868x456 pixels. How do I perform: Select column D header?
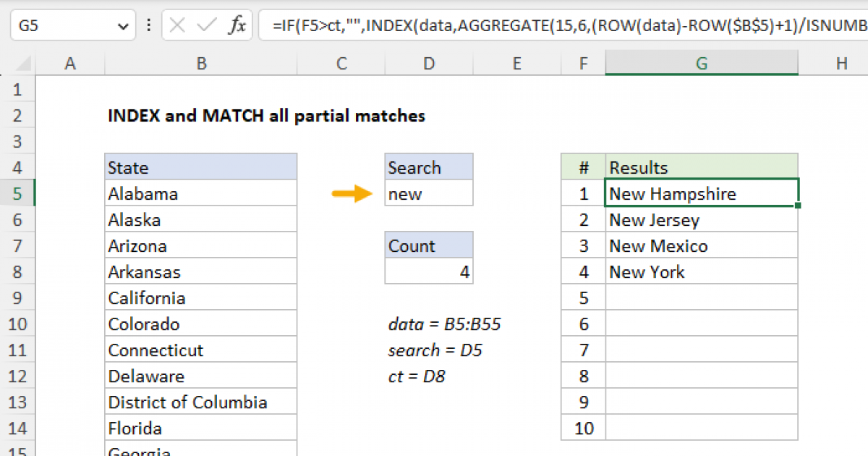click(x=428, y=63)
